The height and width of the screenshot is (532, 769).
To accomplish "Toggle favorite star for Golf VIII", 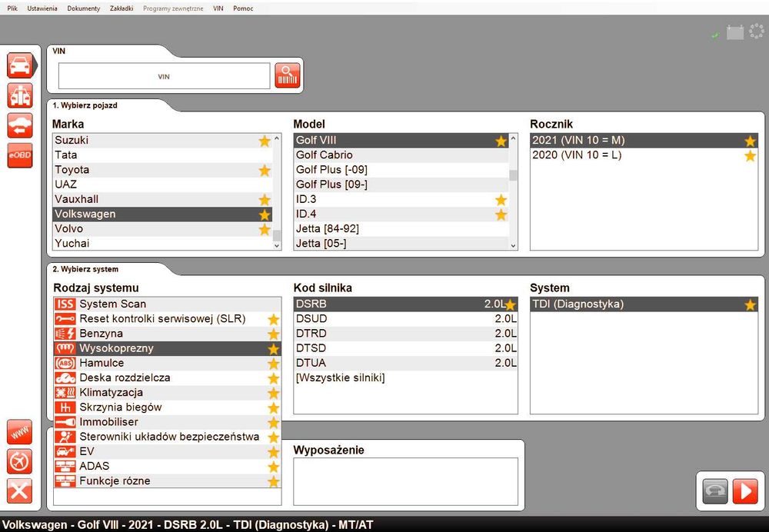I will [x=501, y=141].
